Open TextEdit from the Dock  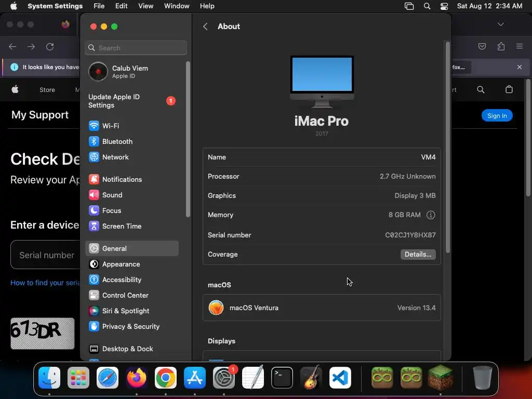253,378
